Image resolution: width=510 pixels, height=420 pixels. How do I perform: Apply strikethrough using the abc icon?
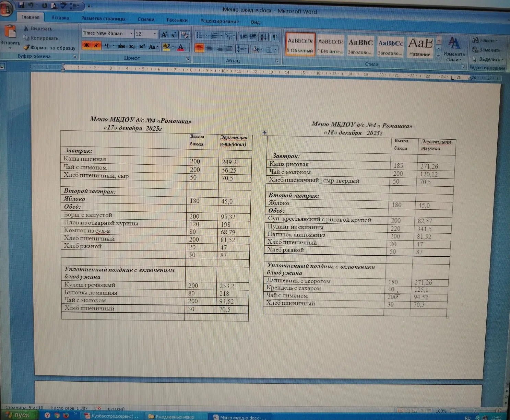pos(121,46)
